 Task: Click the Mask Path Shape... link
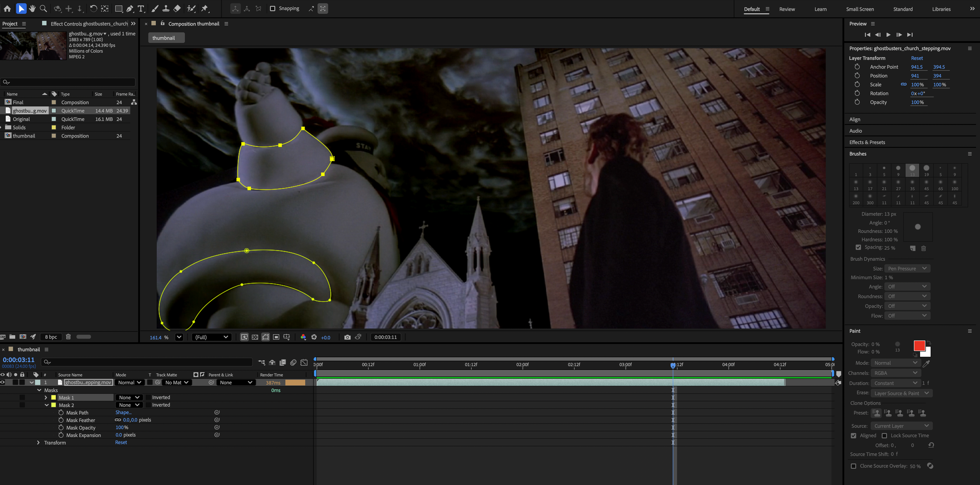(x=123, y=412)
